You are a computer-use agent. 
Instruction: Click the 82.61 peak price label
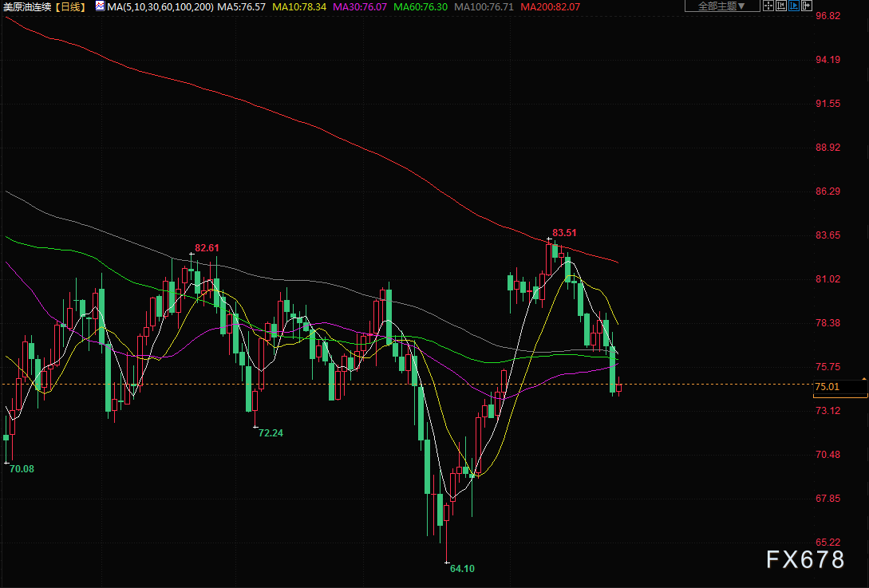pyautogui.click(x=207, y=247)
